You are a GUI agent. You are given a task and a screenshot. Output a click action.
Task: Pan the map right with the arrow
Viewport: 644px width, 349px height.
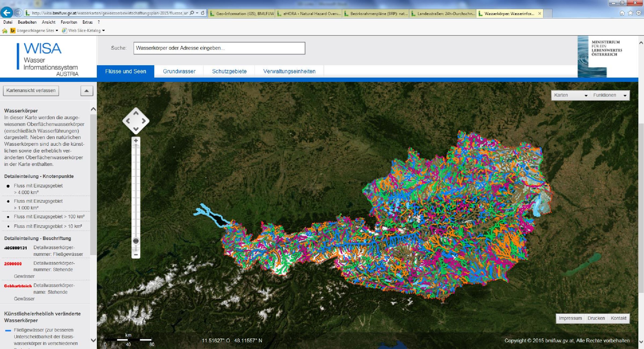[x=144, y=121]
